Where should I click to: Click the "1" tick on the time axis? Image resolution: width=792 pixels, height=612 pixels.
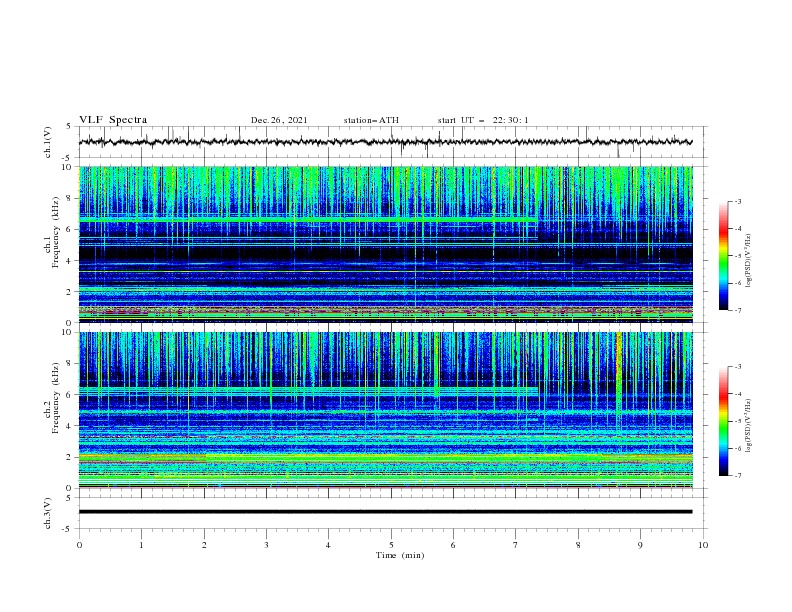pos(141,545)
